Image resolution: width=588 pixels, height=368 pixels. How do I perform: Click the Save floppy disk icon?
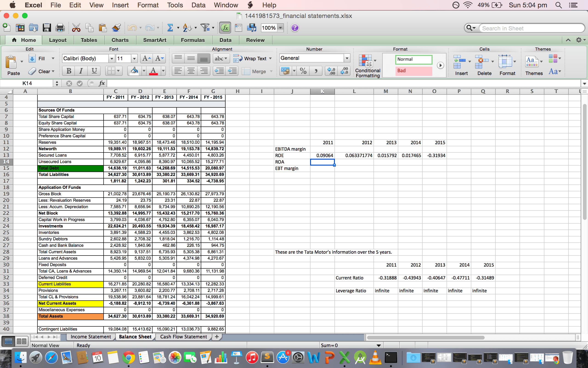47,28
